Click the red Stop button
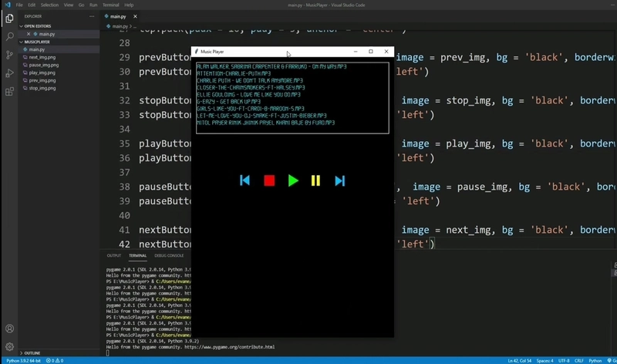The width and height of the screenshot is (617, 364). [x=269, y=180]
